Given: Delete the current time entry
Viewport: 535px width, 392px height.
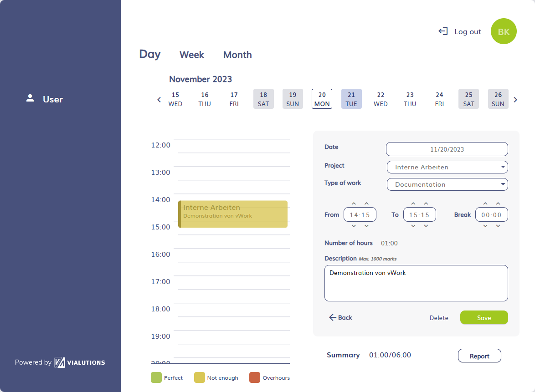Looking at the screenshot, I should tap(438, 317).
